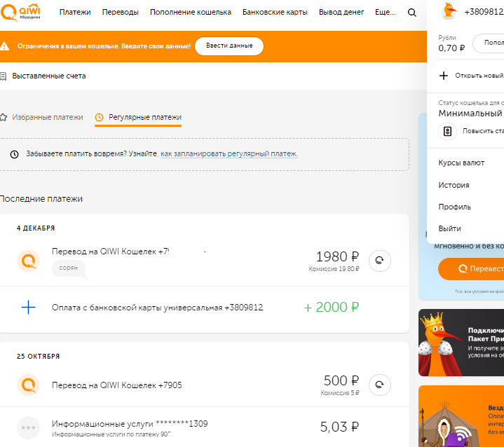Click the '5,03 ₽' amount
The width and height of the screenshot is (504, 447).
[x=339, y=427]
